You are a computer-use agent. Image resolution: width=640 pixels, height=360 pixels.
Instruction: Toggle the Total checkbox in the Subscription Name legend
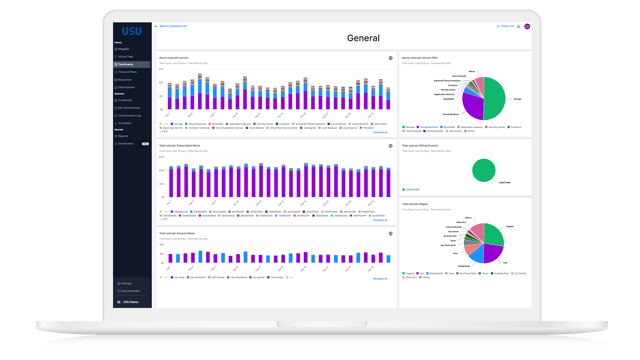pyautogui.click(x=160, y=211)
